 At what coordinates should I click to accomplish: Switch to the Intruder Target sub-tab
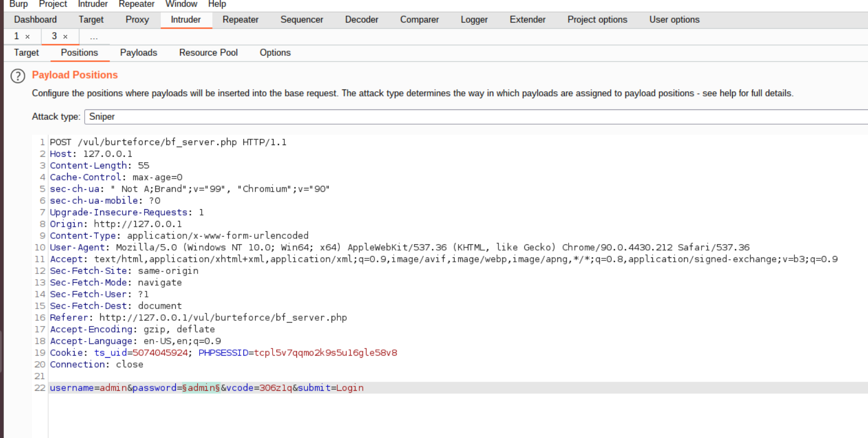[26, 53]
